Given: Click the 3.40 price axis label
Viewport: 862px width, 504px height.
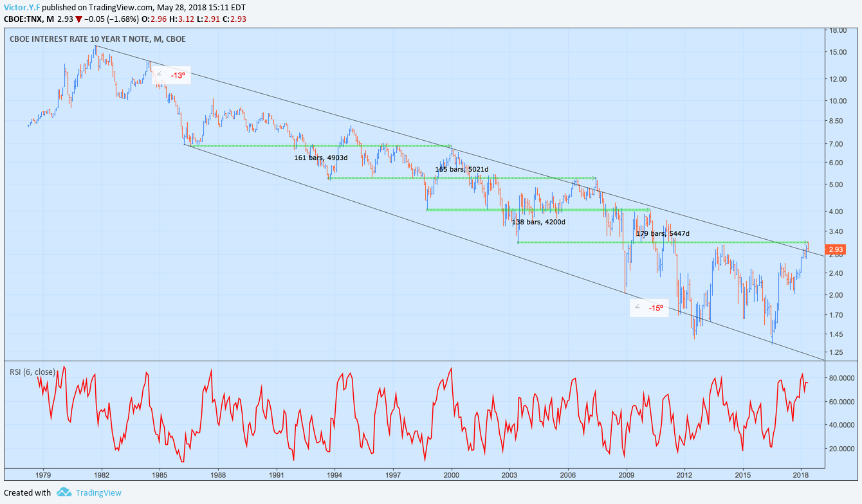Looking at the screenshot, I should [x=837, y=231].
